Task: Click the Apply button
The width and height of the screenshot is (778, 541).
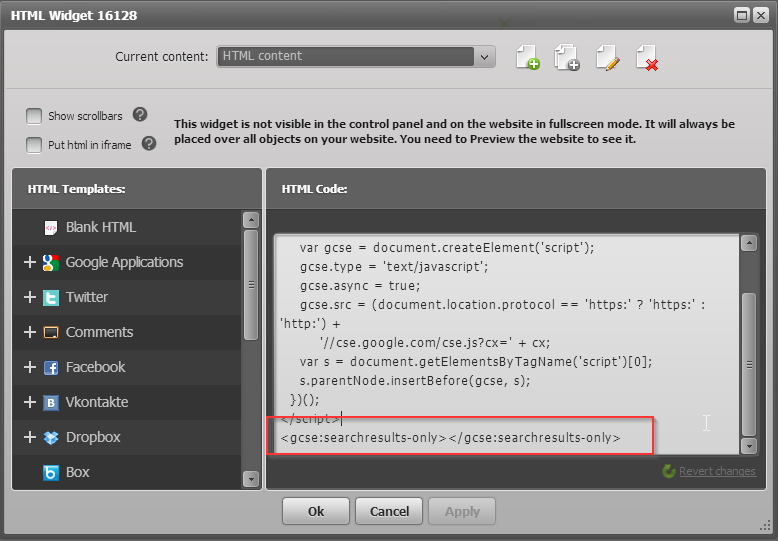Action: click(462, 511)
